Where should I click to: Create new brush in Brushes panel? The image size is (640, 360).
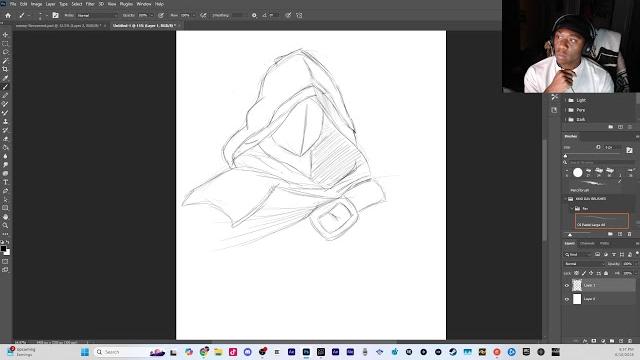point(620,234)
